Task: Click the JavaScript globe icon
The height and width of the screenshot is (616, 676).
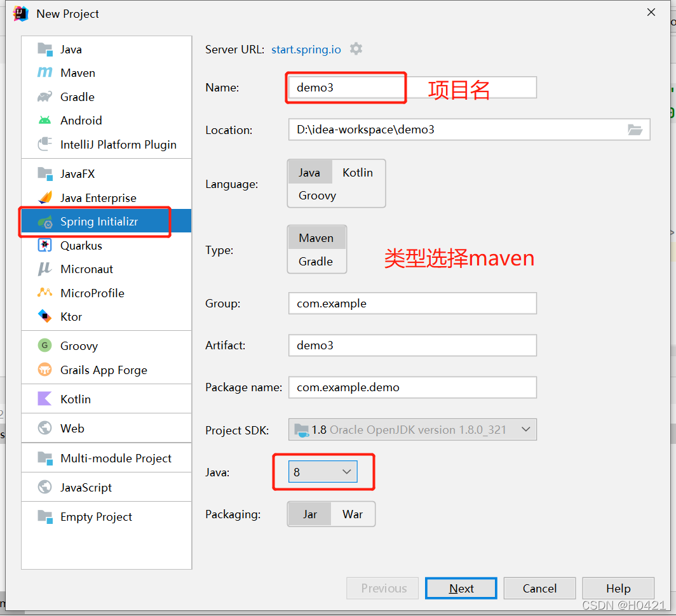Action: click(x=45, y=487)
